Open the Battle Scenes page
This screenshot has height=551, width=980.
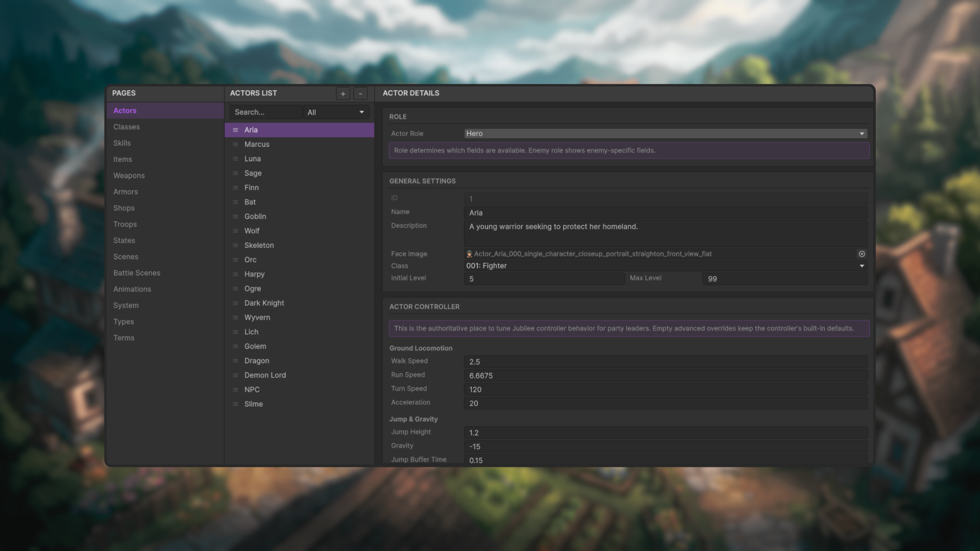coord(165,273)
